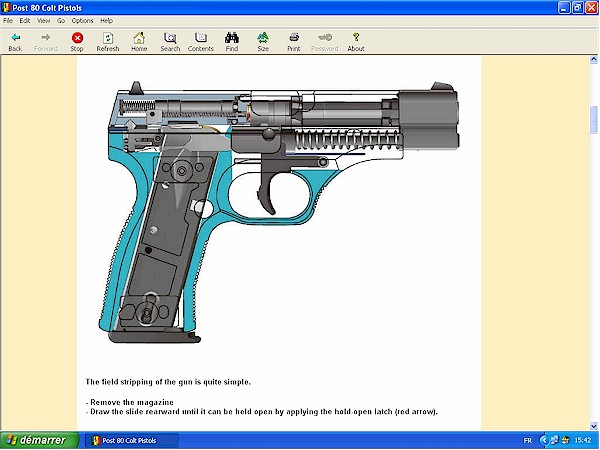Select Post 80 Colt Pistols taskbar button

pos(131,440)
